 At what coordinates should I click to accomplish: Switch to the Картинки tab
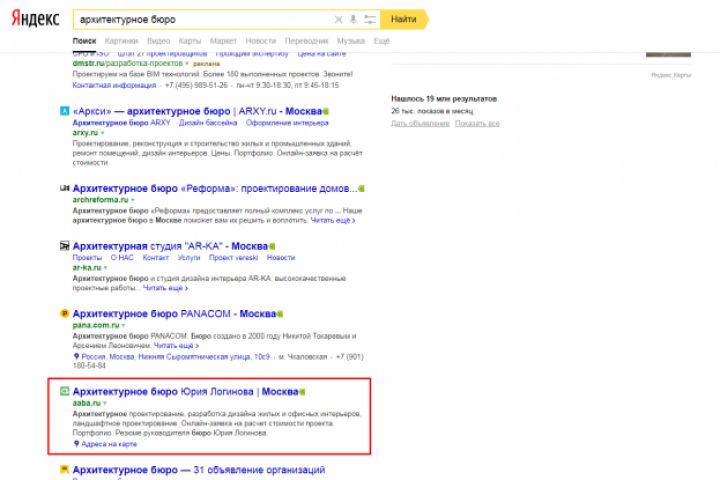tap(121, 41)
